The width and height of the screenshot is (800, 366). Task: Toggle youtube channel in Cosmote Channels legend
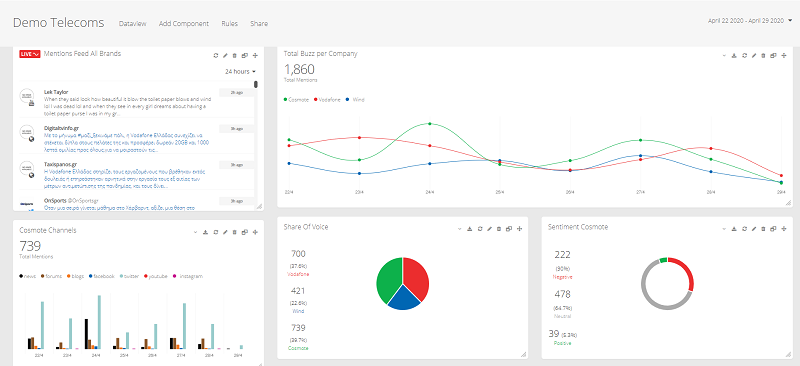(x=157, y=276)
